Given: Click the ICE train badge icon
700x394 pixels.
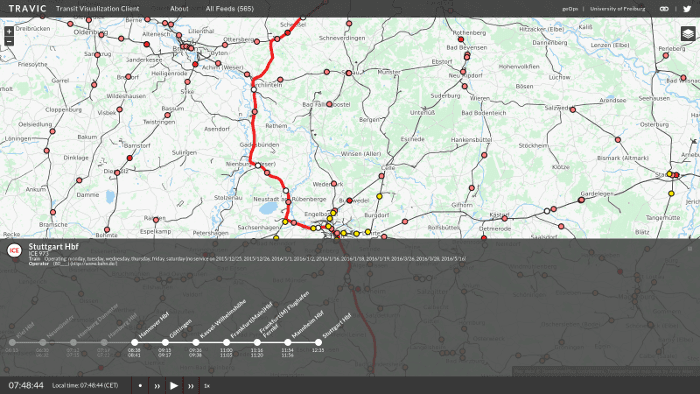Looking at the screenshot, I should coord(14,250).
